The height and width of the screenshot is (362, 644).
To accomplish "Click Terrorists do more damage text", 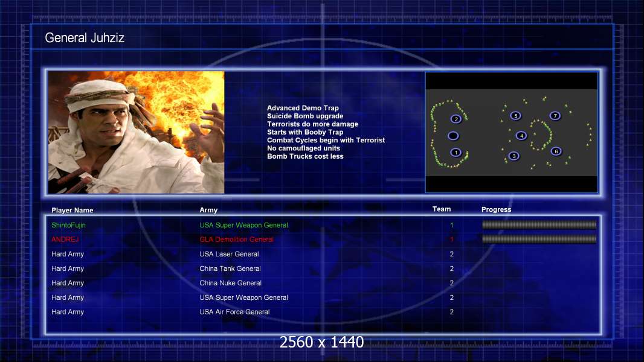I will pyautogui.click(x=312, y=124).
